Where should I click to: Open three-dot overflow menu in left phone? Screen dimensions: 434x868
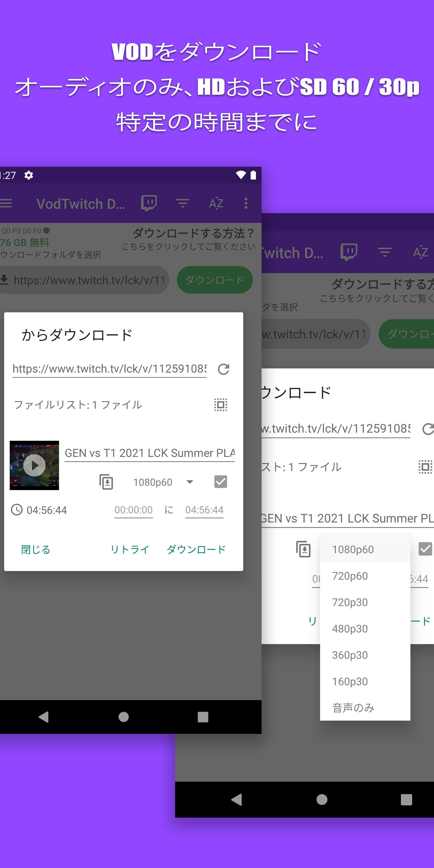[x=246, y=203]
